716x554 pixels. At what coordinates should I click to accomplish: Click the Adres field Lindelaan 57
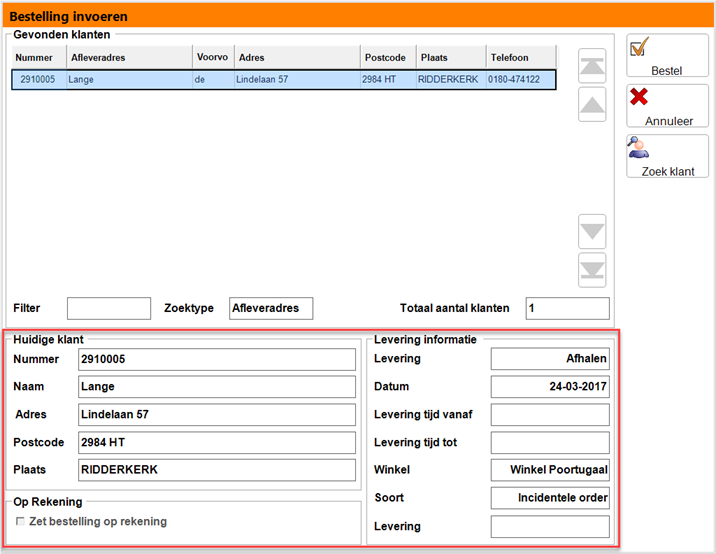tap(217, 415)
